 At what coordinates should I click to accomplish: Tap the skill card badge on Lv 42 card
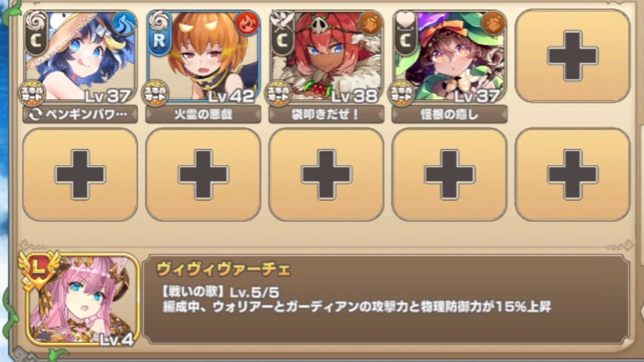(155, 94)
